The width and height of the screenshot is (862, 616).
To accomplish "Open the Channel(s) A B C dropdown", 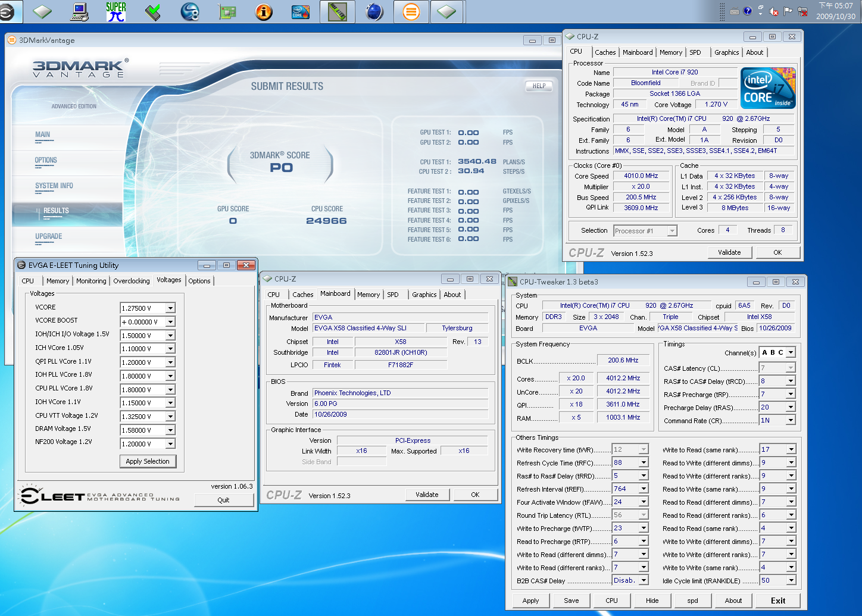I will (791, 352).
